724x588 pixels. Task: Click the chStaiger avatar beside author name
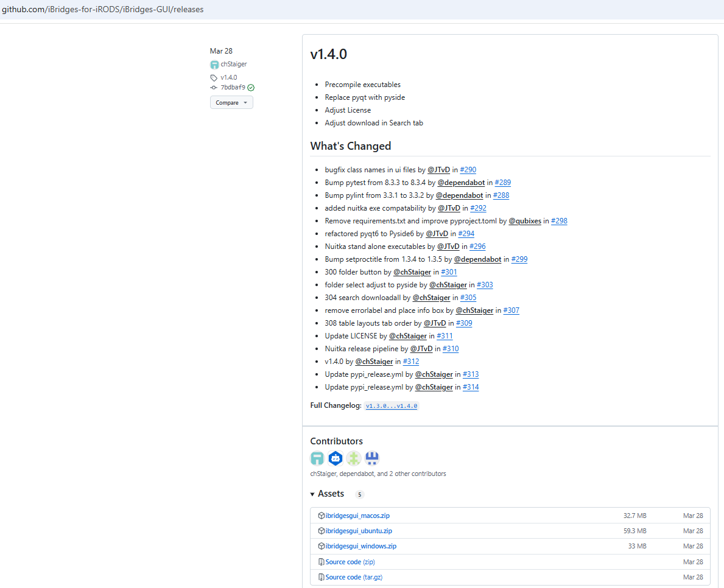214,65
